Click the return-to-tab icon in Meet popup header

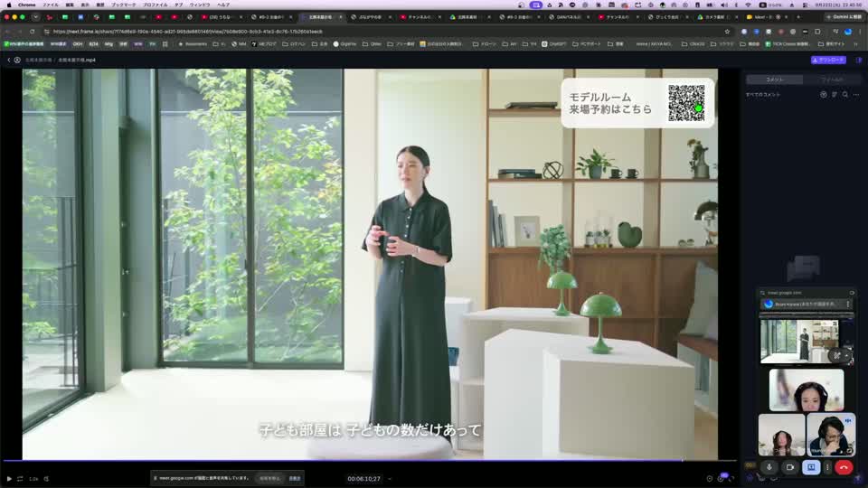coord(852,293)
